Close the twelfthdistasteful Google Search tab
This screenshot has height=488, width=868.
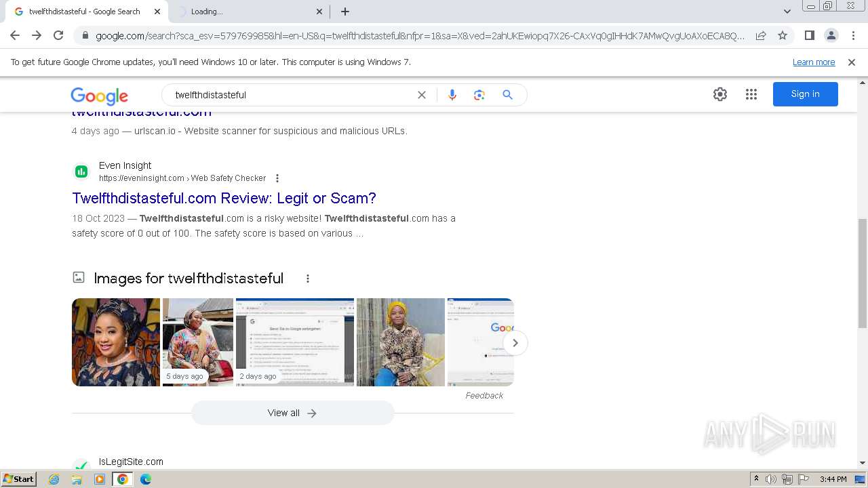tap(157, 12)
